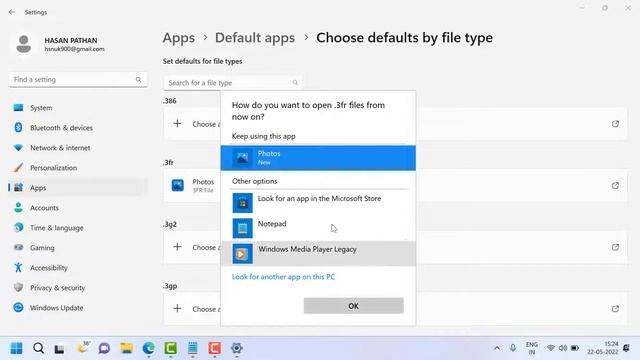This screenshot has height=360, width=640.
Task: Click the Find a setting search field
Action: coord(78,80)
